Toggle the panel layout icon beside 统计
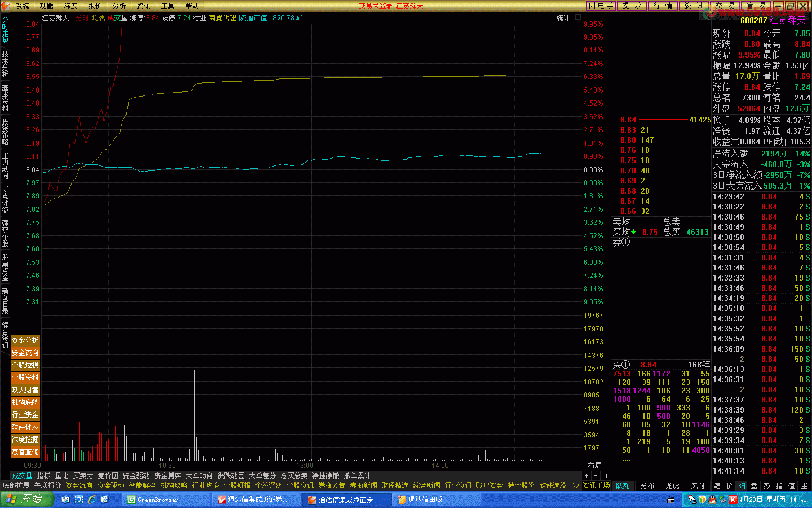 578,17
